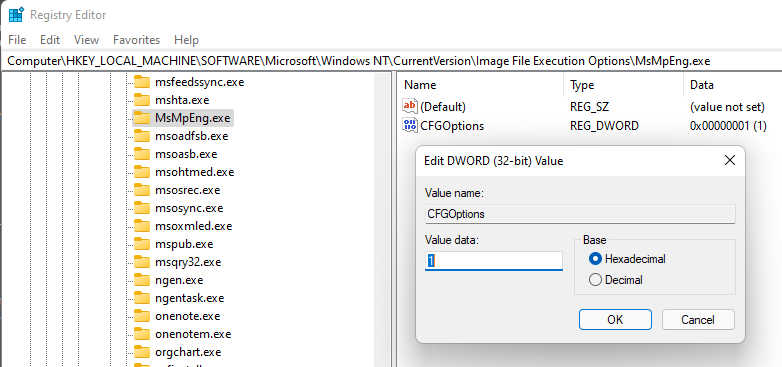Click the (value not set) data cell

(x=727, y=107)
